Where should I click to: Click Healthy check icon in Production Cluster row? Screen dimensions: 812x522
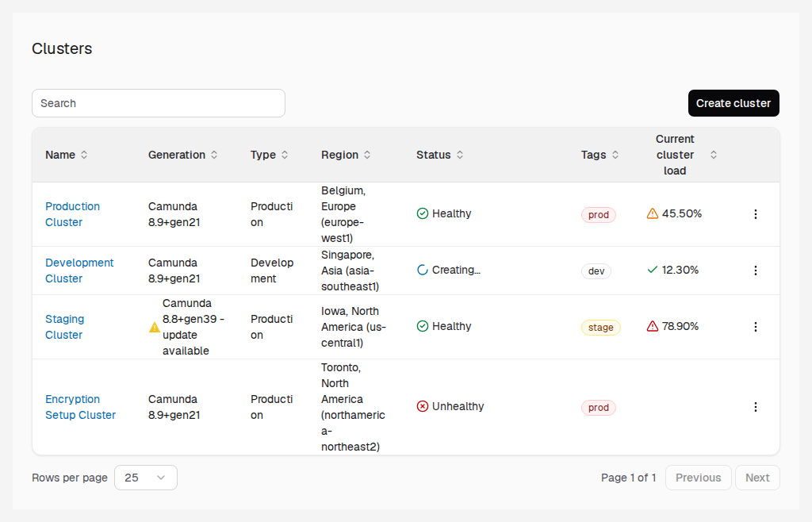tap(423, 213)
